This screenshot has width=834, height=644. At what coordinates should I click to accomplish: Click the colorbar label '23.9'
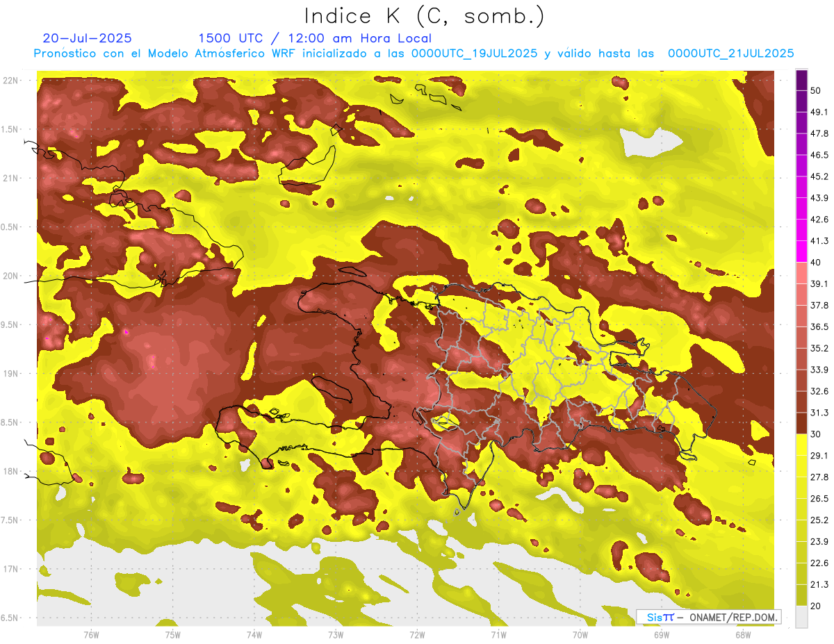[819, 542]
